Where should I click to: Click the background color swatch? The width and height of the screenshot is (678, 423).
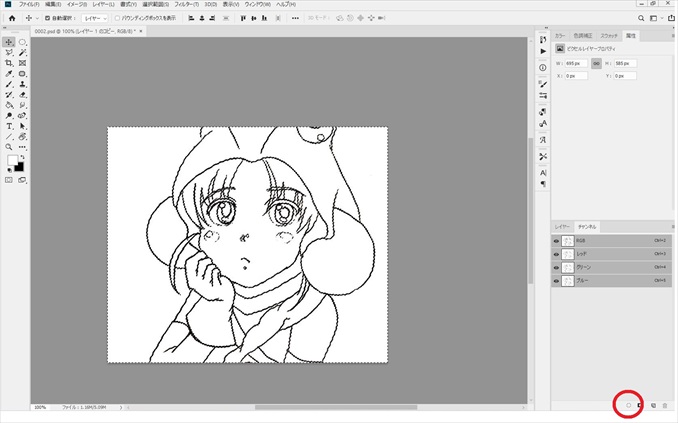click(x=19, y=167)
